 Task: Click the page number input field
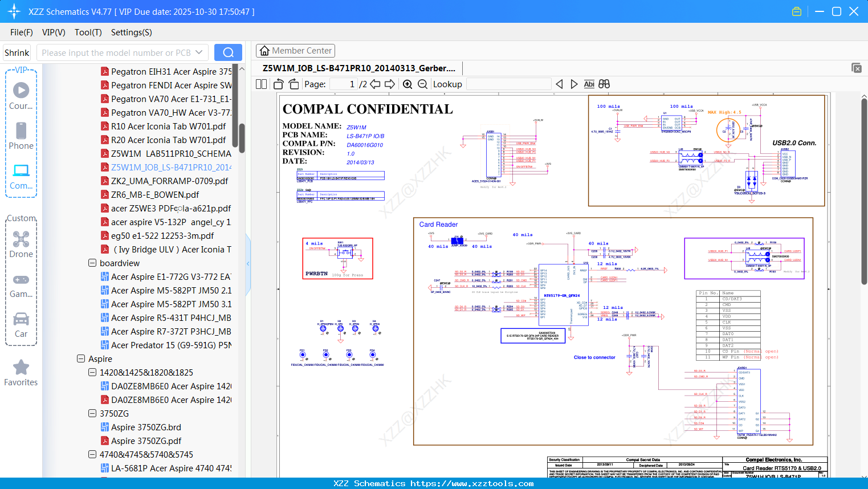[x=344, y=84]
